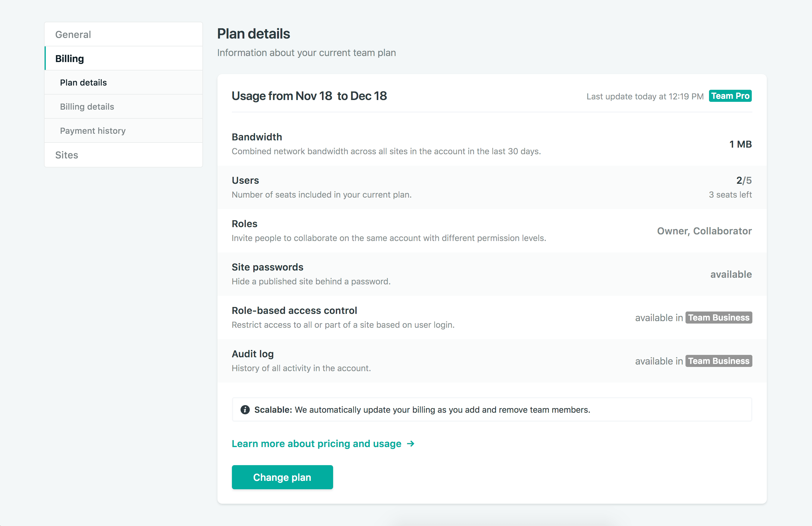Screen dimensions: 812x526
Task: Click the 2/5 users seat count
Action: coord(744,180)
